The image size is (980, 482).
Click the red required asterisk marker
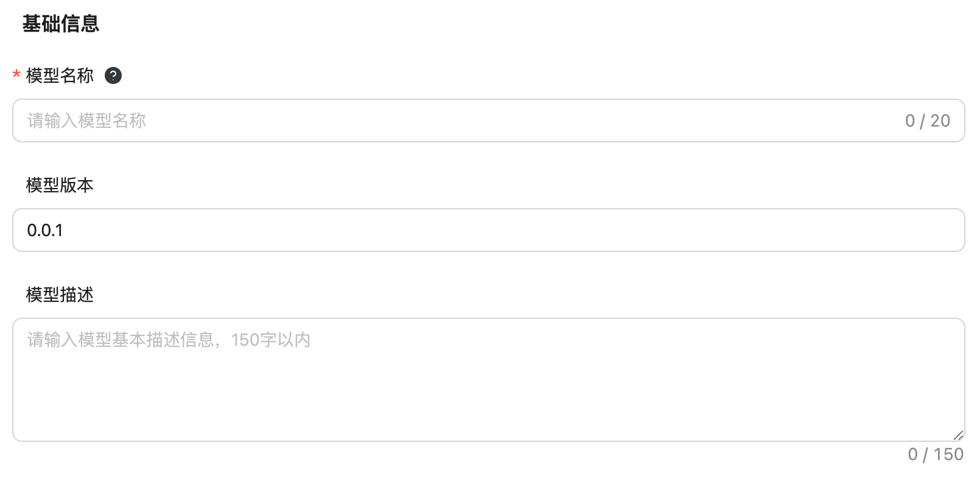[16, 75]
